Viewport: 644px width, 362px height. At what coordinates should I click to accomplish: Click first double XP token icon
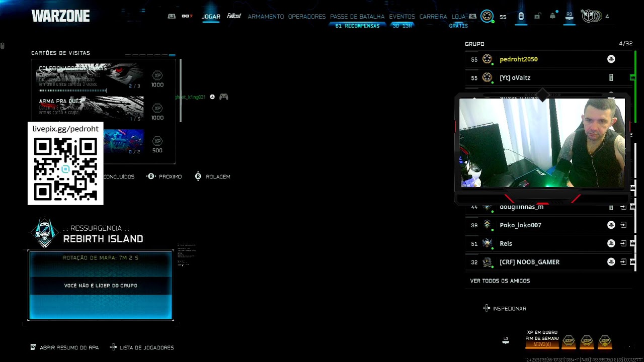(x=569, y=342)
